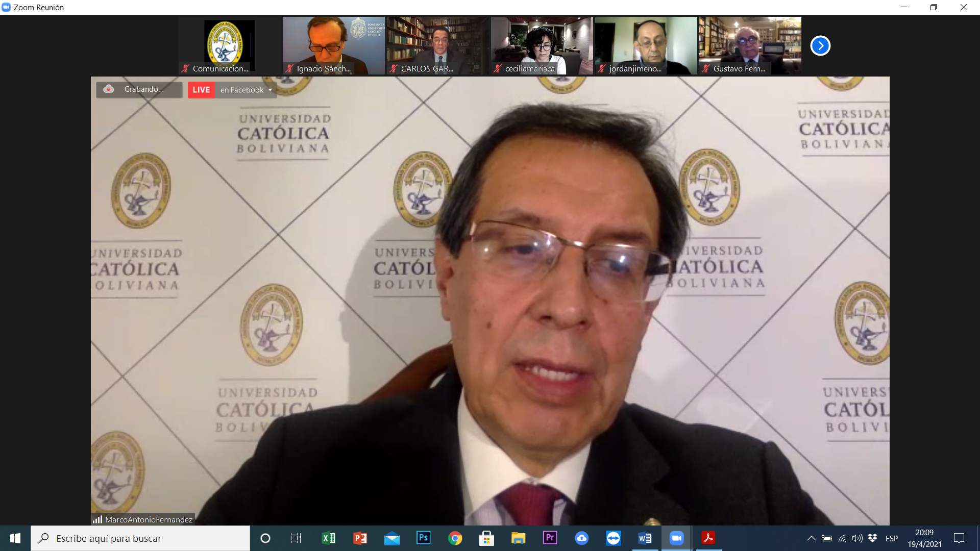
Task: Open PowerPoint from the taskbar
Action: pyautogui.click(x=360, y=538)
